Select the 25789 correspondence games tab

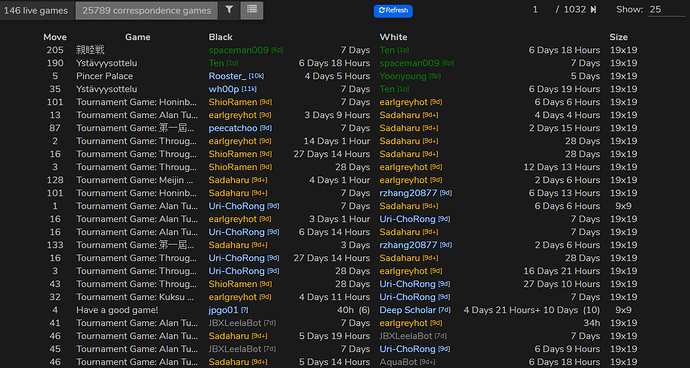click(x=147, y=11)
